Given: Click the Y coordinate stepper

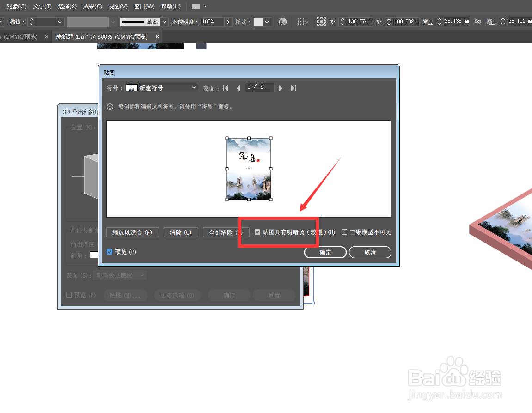Looking at the screenshot, I should coord(389,22).
